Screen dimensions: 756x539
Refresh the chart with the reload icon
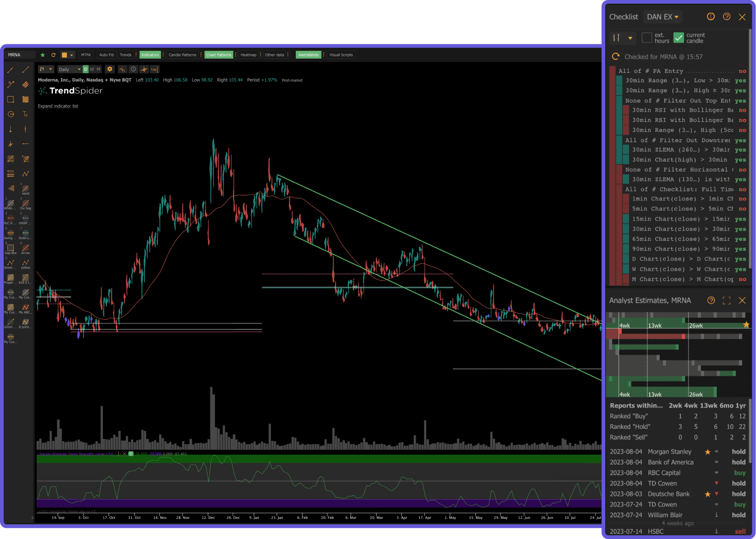[x=53, y=55]
